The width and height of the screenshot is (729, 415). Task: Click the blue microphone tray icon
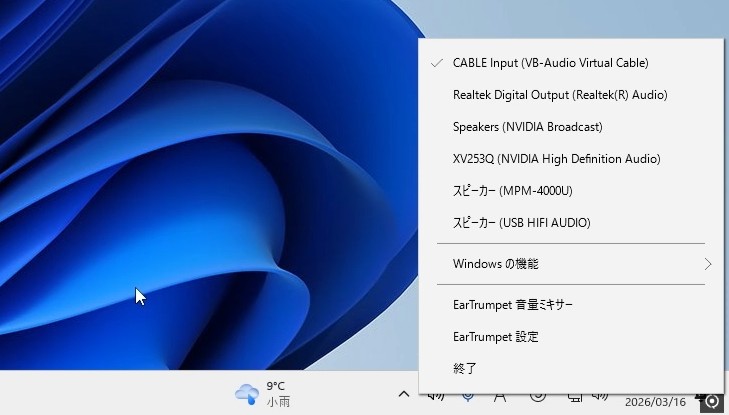tap(467, 398)
